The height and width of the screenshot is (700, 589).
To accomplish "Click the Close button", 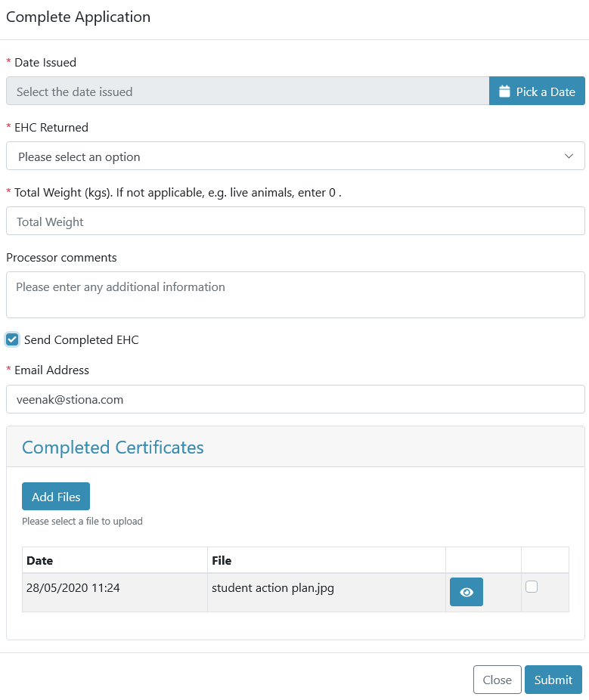I will click(x=497, y=680).
